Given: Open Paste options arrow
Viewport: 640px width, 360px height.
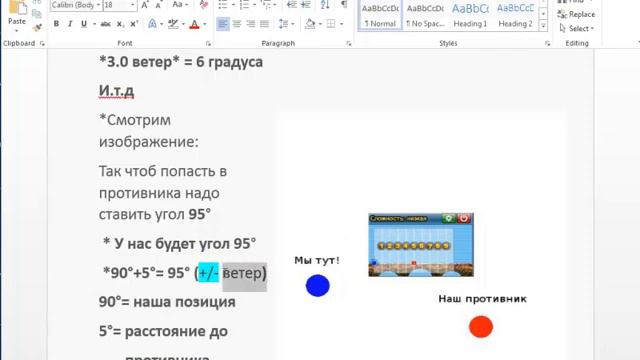Looking at the screenshot, I should point(17,31).
